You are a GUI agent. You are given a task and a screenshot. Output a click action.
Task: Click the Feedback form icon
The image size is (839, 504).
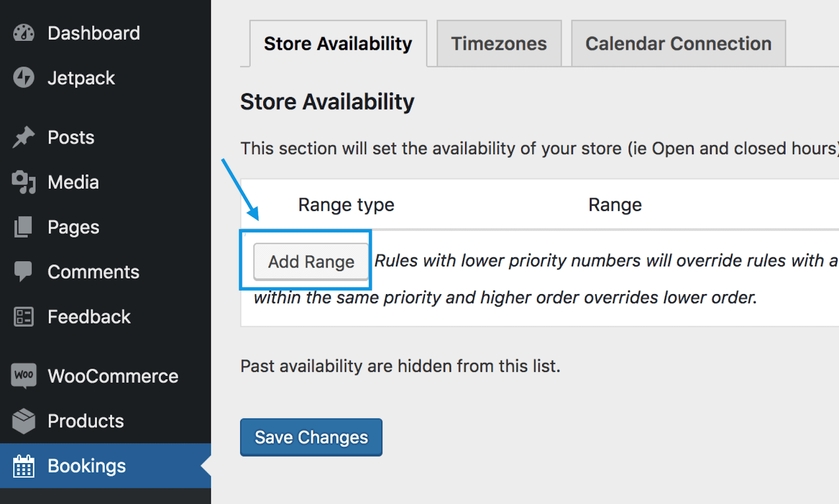click(24, 317)
